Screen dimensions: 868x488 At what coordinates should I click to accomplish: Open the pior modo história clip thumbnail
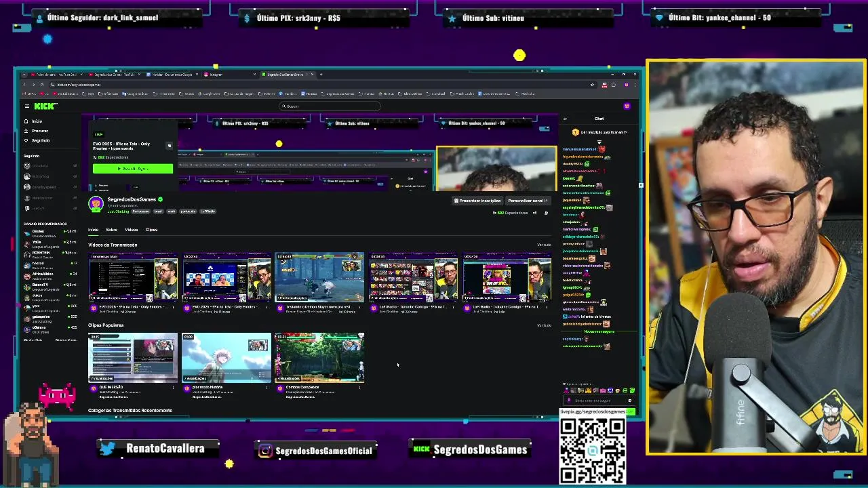coord(226,358)
